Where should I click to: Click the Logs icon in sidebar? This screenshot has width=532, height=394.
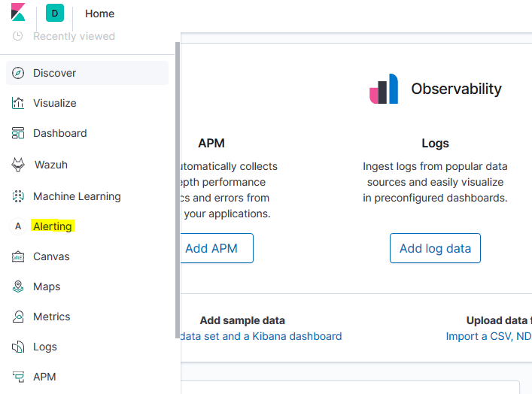pos(18,347)
